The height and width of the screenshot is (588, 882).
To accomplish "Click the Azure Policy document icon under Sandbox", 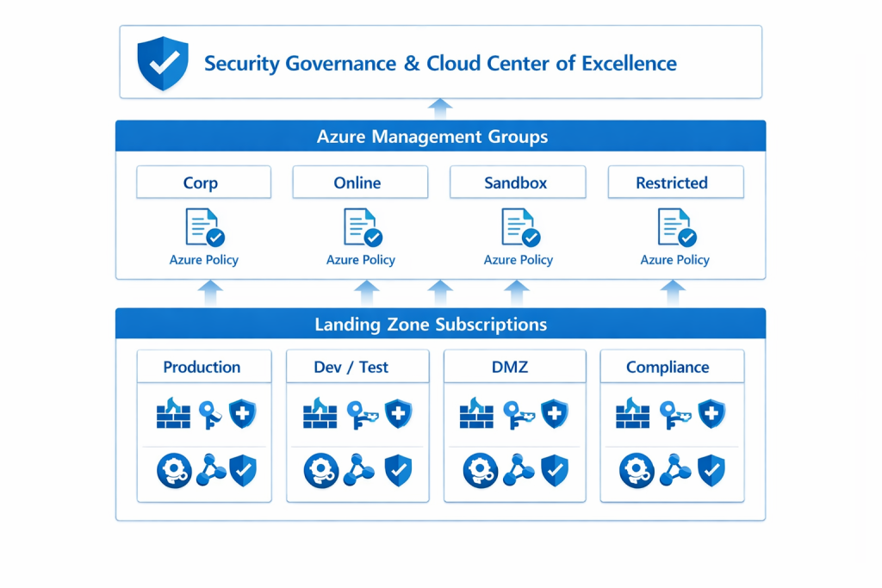I will coord(520,227).
